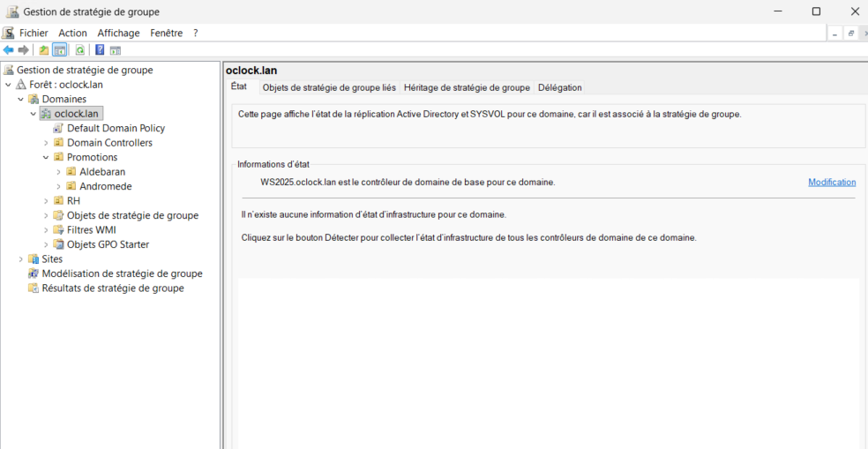This screenshot has height=449, width=868.
Task: Click the Refresh toolbar icon
Action: coord(79,50)
